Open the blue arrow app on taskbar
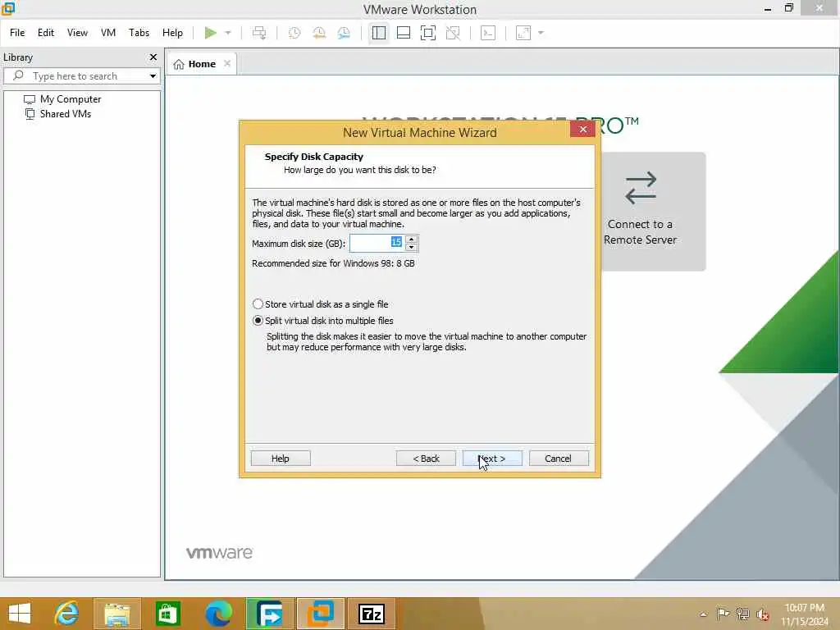840x630 pixels. pos(269,614)
